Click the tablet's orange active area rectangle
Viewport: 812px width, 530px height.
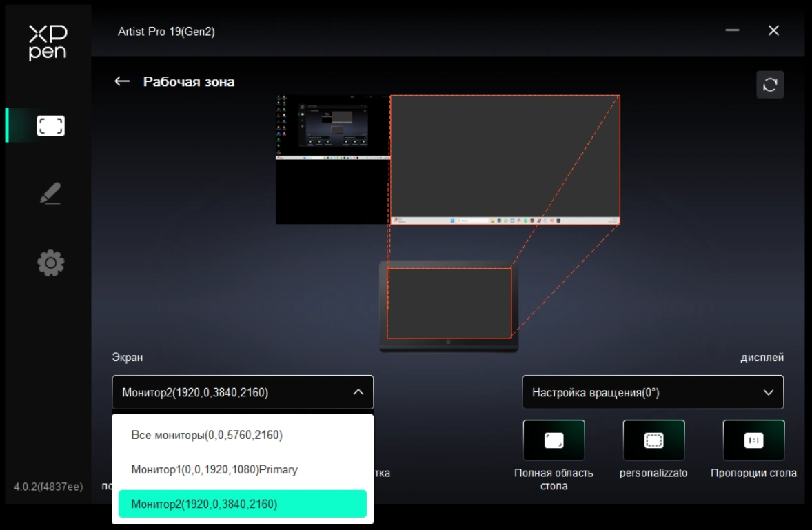tap(449, 303)
